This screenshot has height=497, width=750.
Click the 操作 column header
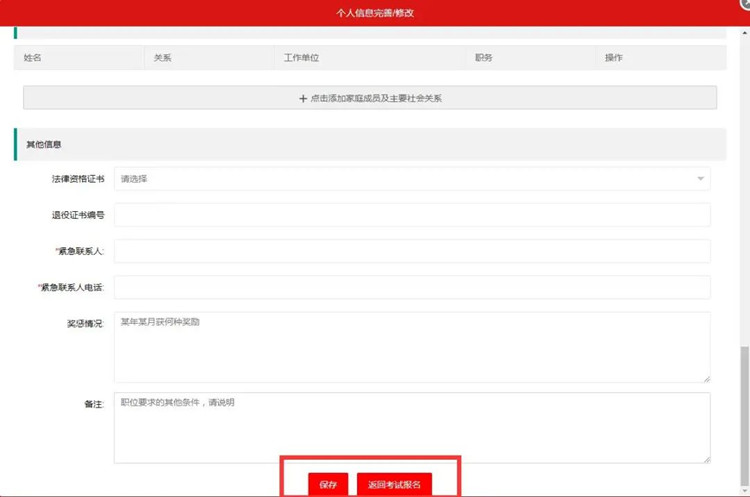[613, 58]
